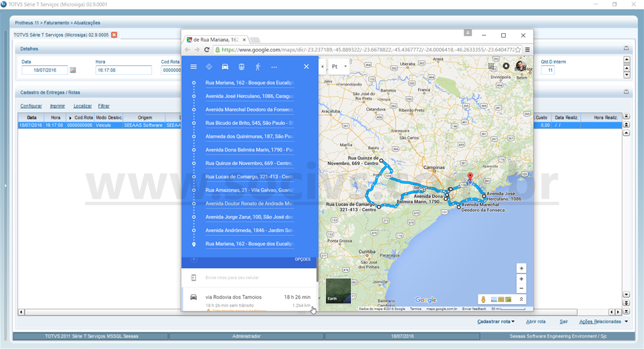Click the Chrome address bar URL

point(367,50)
